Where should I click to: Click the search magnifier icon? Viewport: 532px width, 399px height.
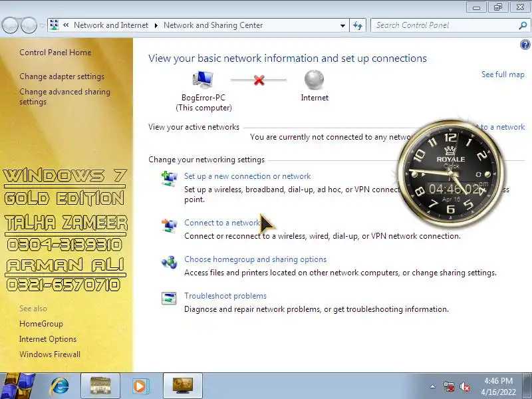[x=523, y=25]
